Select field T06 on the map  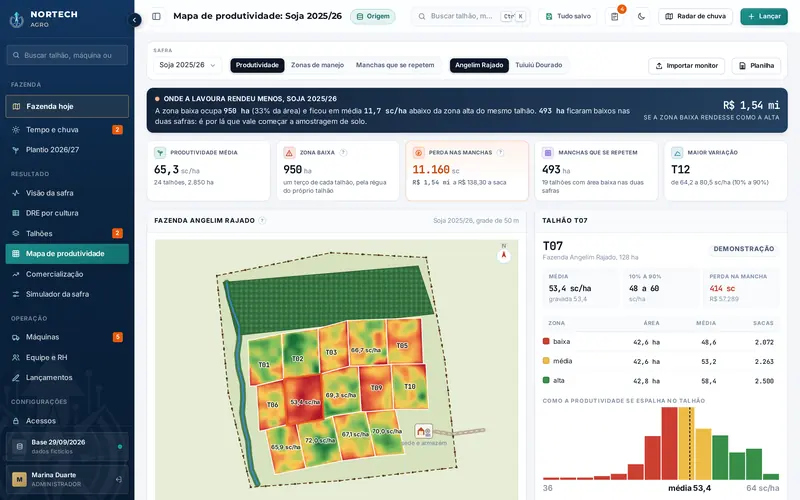coord(272,405)
